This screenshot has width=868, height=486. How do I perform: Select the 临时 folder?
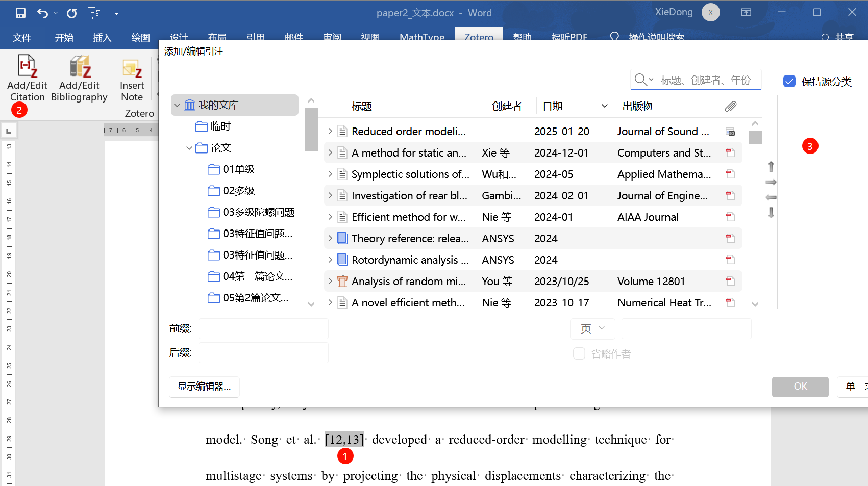214,126
